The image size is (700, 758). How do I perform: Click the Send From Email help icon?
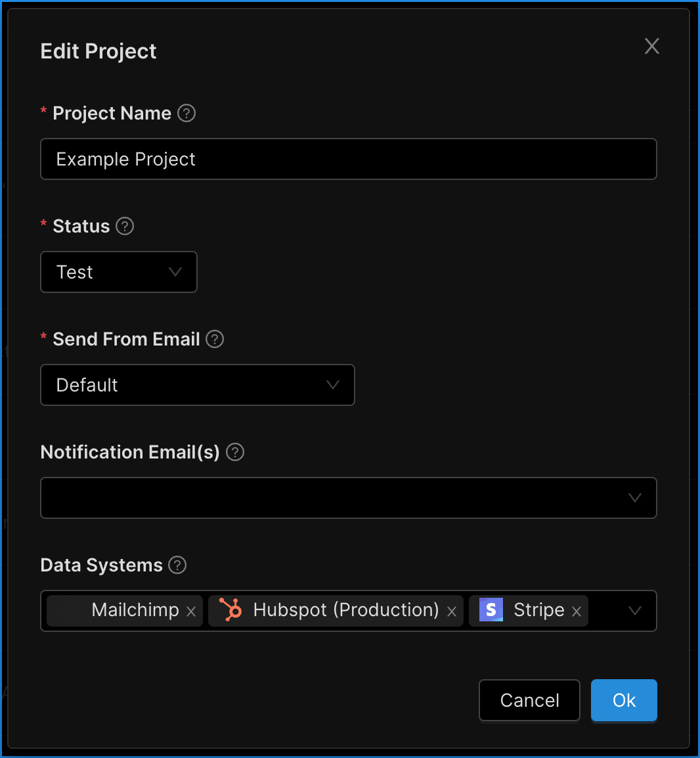point(214,339)
